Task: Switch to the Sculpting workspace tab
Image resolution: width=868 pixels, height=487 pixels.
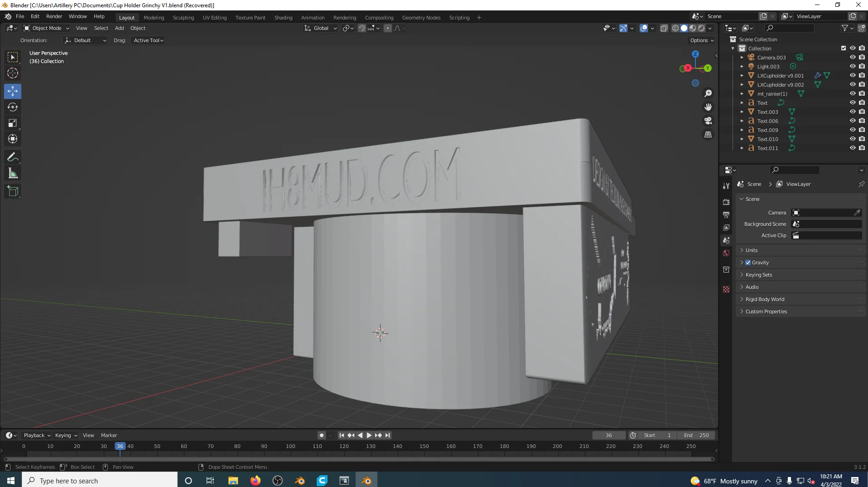Action: point(183,18)
